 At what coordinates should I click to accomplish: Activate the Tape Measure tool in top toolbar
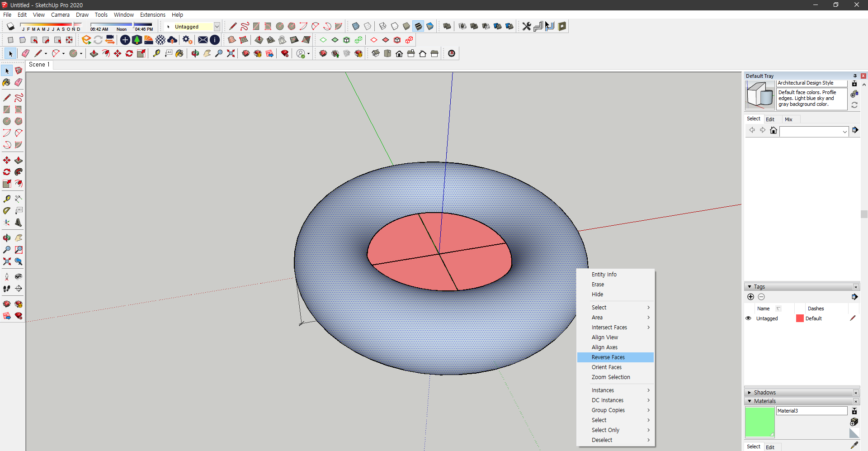click(x=156, y=53)
